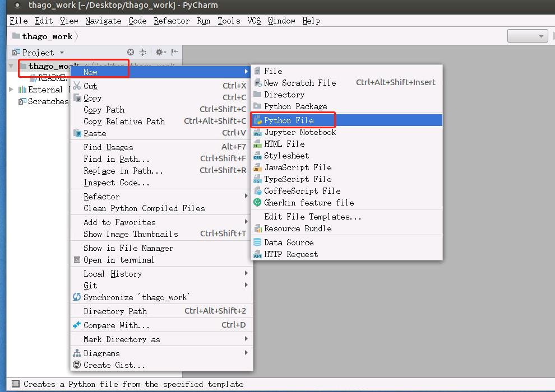This screenshot has width=555, height=392.
Task: Choose Inspect Code...
Action: [162, 183]
